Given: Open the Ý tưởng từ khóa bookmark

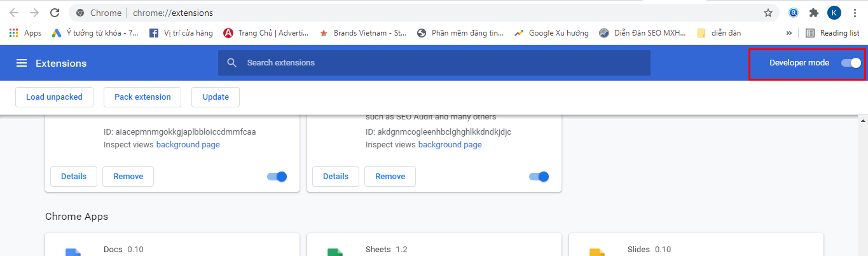Looking at the screenshot, I should pyautogui.click(x=95, y=33).
